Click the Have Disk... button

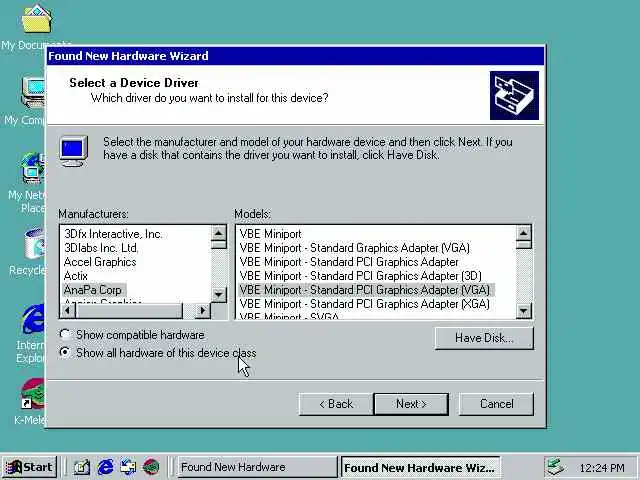(484, 338)
